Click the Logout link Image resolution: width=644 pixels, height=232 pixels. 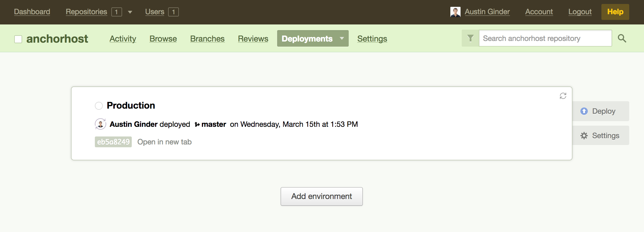tap(580, 12)
